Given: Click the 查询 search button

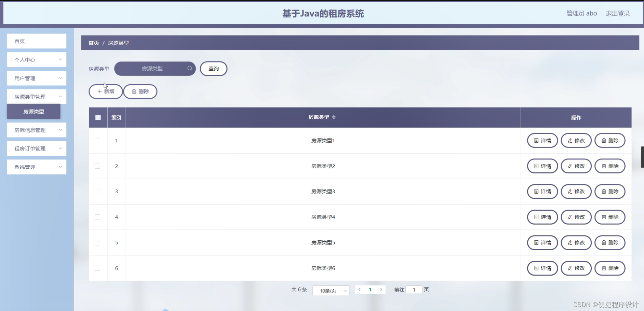Looking at the screenshot, I should 213,68.
